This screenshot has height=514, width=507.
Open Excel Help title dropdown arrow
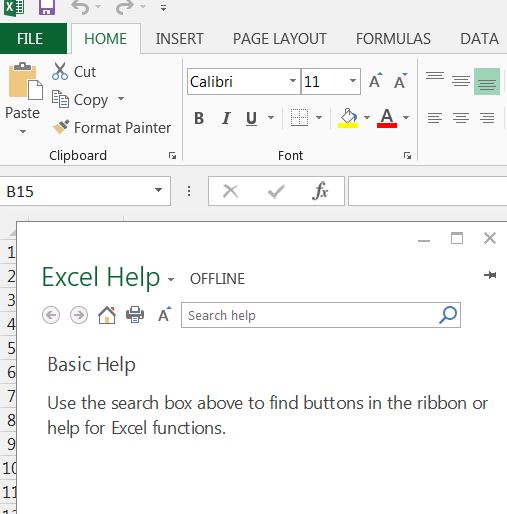coord(171,279)
